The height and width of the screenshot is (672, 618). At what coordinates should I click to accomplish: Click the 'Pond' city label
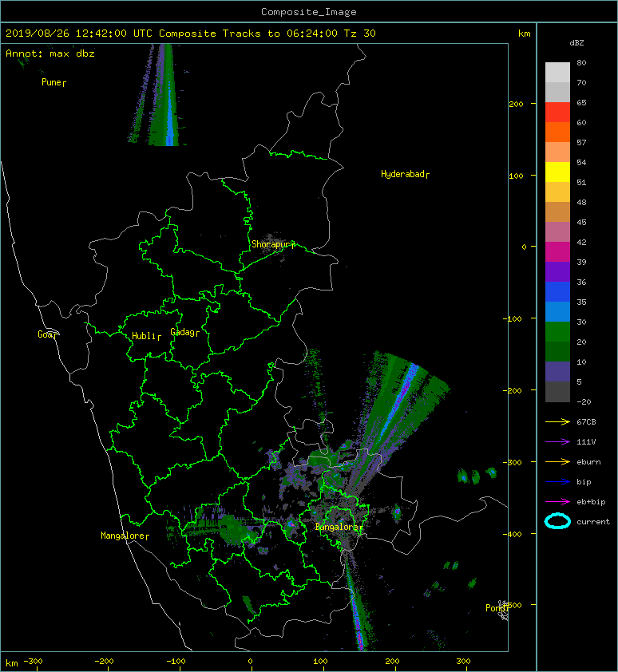point(495,607)
